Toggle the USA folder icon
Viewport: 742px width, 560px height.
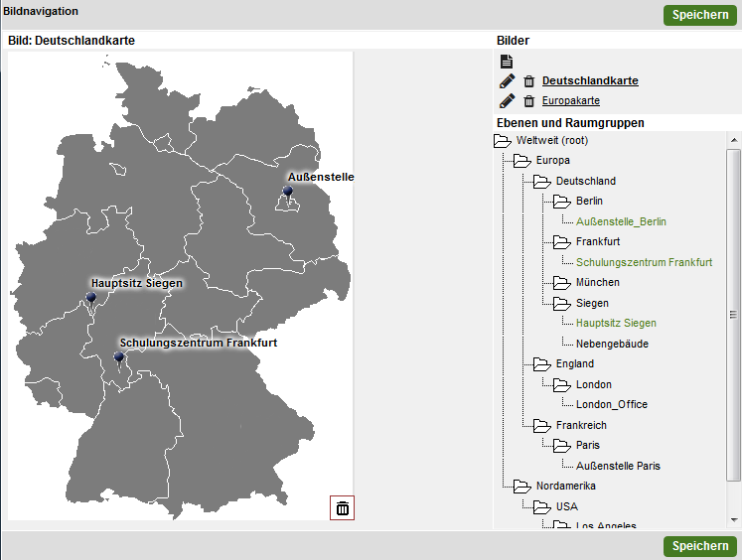click(x=541, y=507)
